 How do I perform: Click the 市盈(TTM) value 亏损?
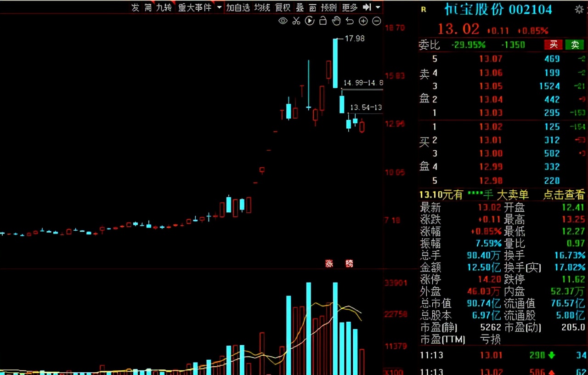490,340
